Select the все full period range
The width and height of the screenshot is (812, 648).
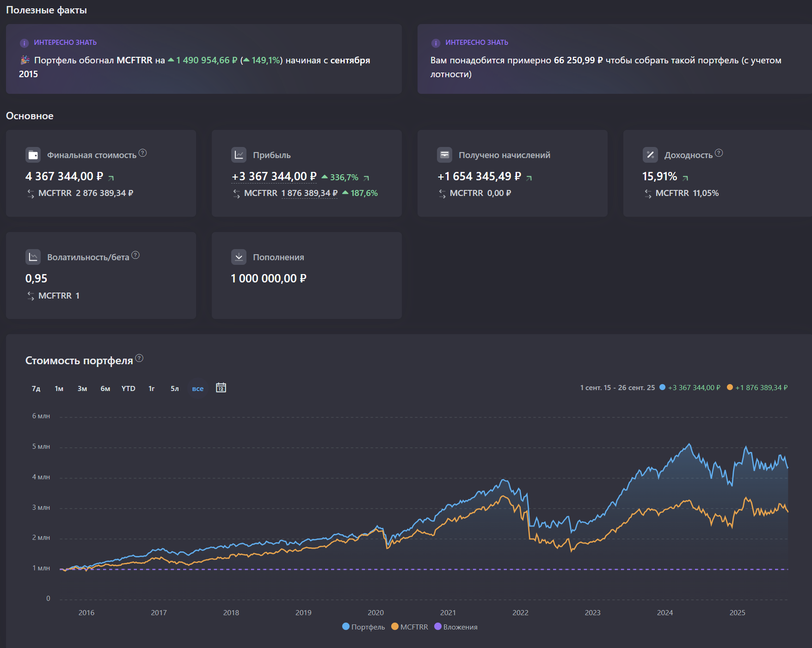pyautogui.click(x=197, y=389)
